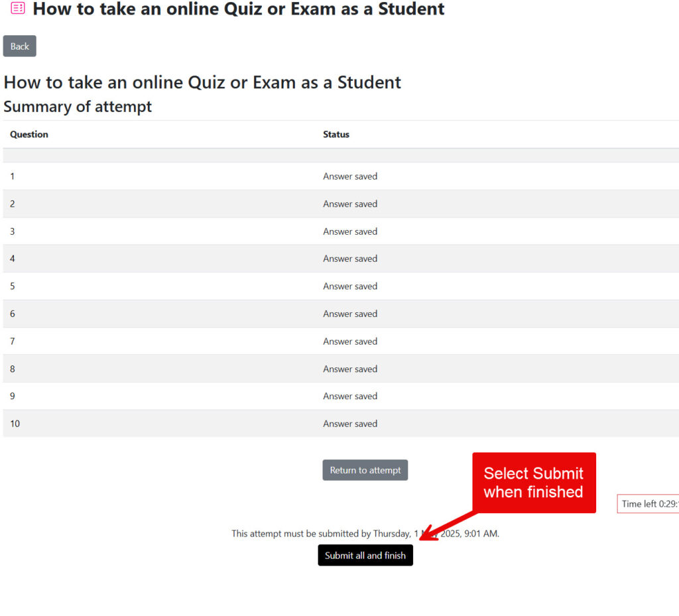Navigate to question 4
The image size is (679, 616).
(x=12, y=259)
